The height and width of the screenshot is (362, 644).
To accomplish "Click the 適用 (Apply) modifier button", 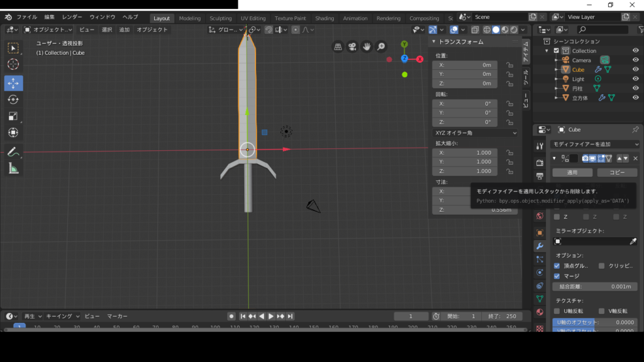I will click(572, 172).
